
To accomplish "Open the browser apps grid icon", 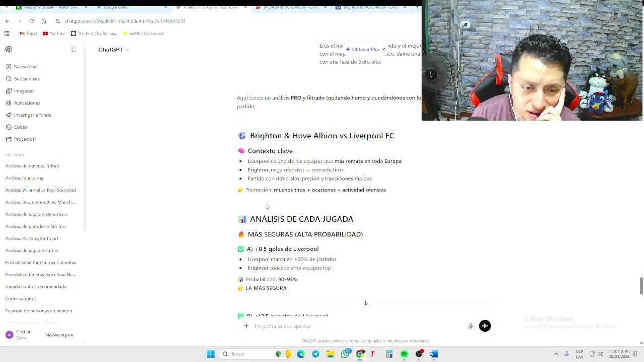I will [7, 33].
